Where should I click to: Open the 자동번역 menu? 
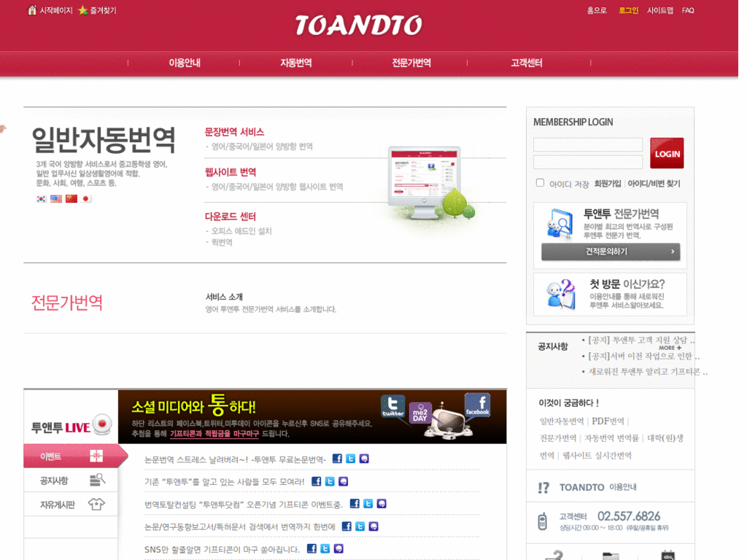click(x=296, y=63)
